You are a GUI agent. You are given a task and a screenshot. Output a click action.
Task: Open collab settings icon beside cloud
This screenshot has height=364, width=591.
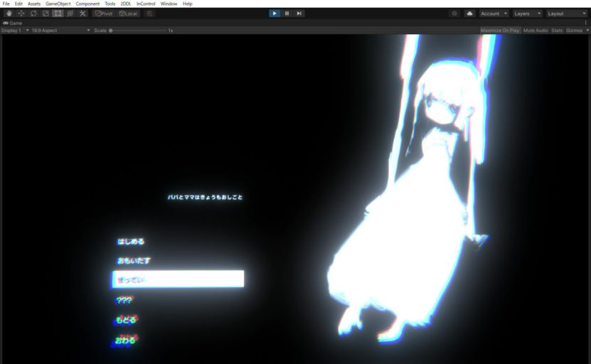[x=454, y=14]
